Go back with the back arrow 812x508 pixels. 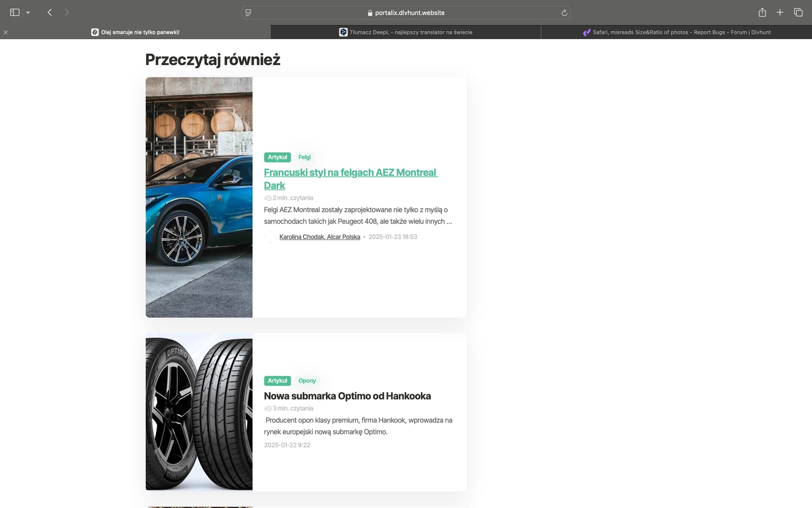click(49, 12)
